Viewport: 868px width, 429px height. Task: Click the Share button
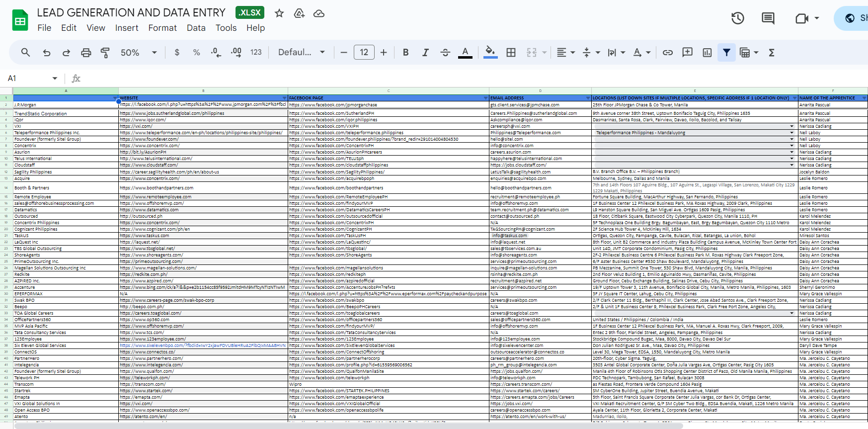point(852,18)
